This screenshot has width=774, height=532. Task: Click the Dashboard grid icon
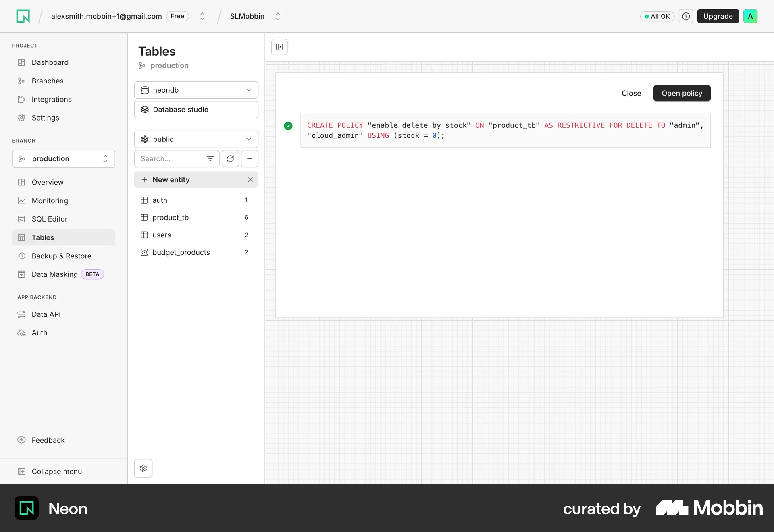tap(21, 62)
